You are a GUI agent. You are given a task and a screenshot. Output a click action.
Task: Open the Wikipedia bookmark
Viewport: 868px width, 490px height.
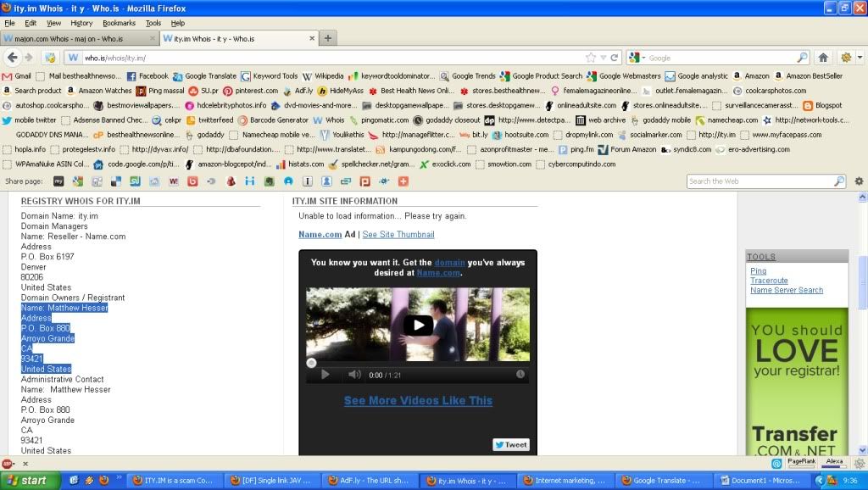[323, 75]
